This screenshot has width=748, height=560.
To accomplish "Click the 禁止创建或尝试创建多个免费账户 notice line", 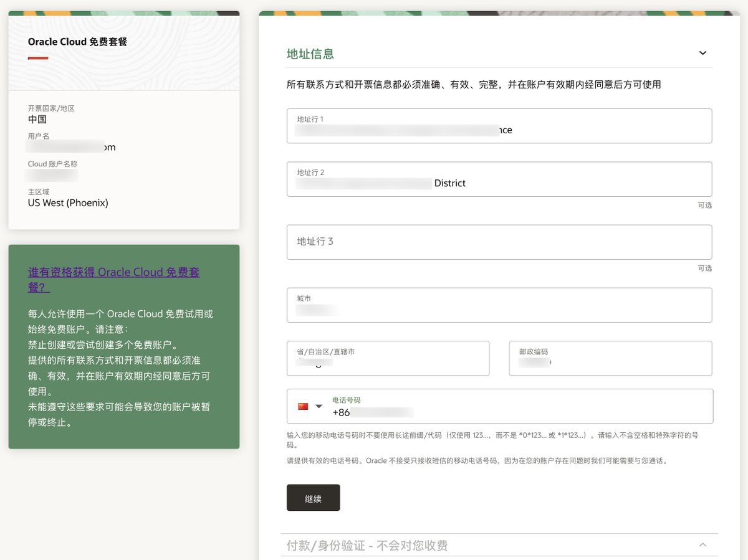I will point(103,344).
